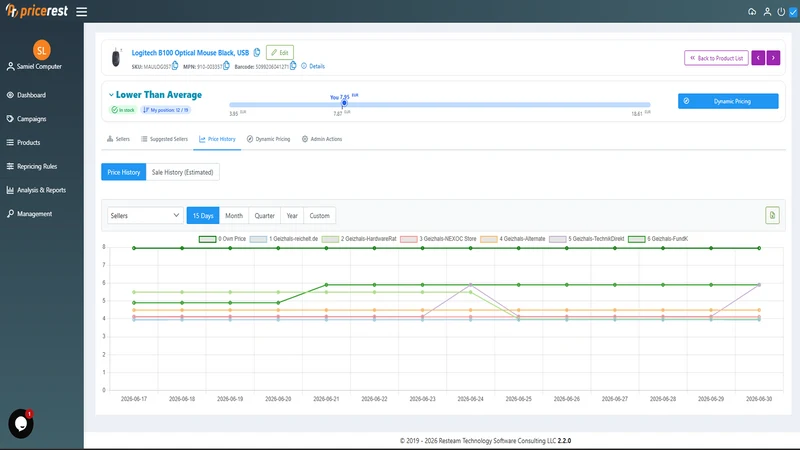The width and height of the screenshot is (800, 450).
Task: Copy the product name with copy icon
Action: [257, 53]
